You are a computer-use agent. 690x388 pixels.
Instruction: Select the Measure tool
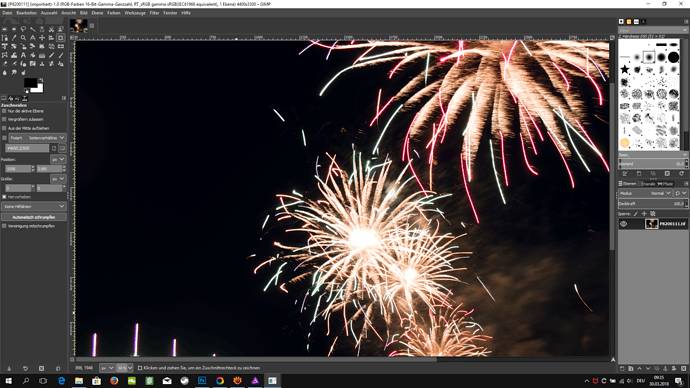[33, 38]
